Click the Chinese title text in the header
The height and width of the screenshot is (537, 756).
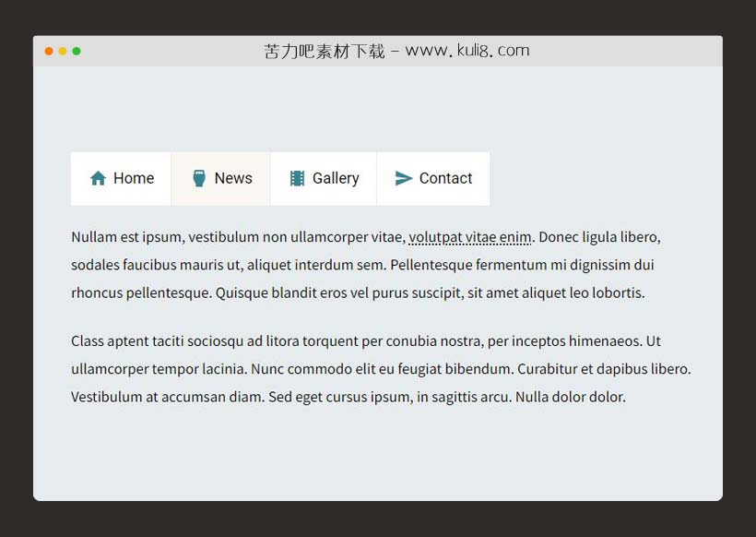pos(324,51)
